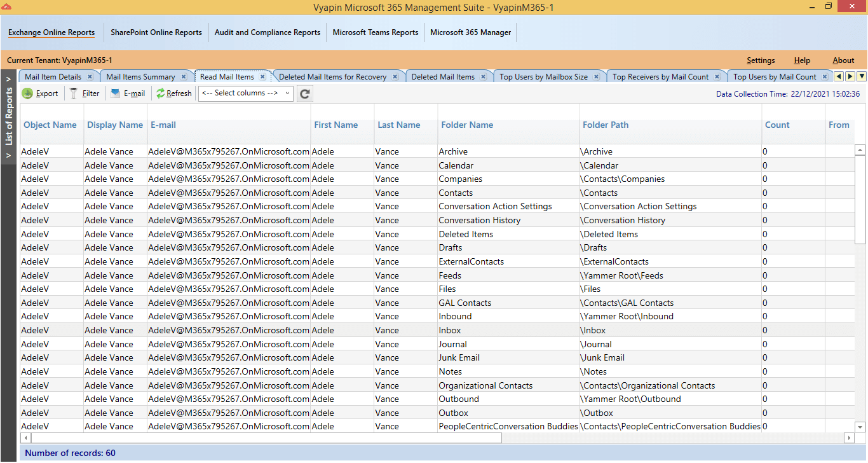Click the horizontal scrollbar's left arrow
The image size is (868, 463).
point(26,438)
